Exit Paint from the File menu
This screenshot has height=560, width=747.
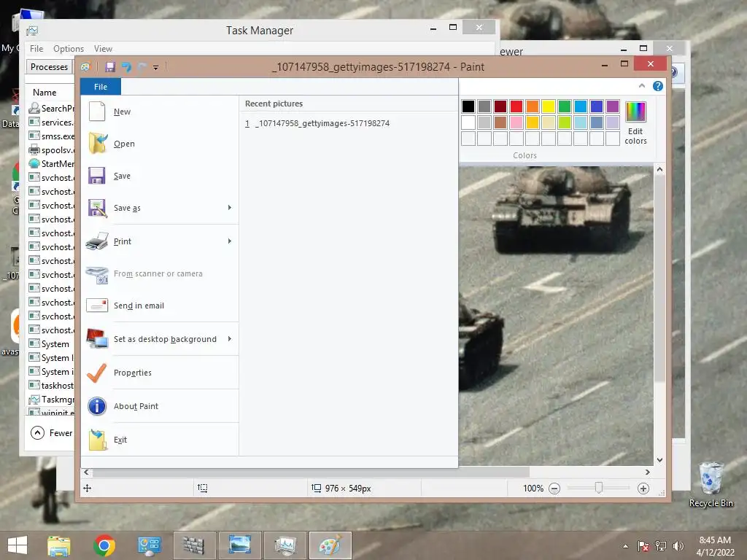click(x=159, y=440)
